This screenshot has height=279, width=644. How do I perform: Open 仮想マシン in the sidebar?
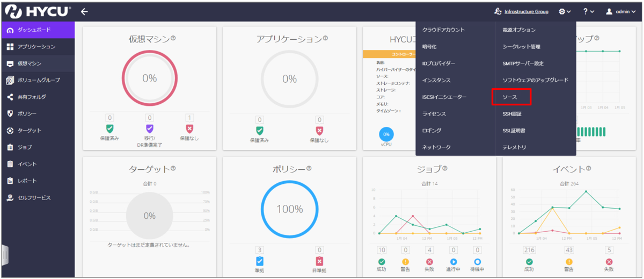click(38, 63)
